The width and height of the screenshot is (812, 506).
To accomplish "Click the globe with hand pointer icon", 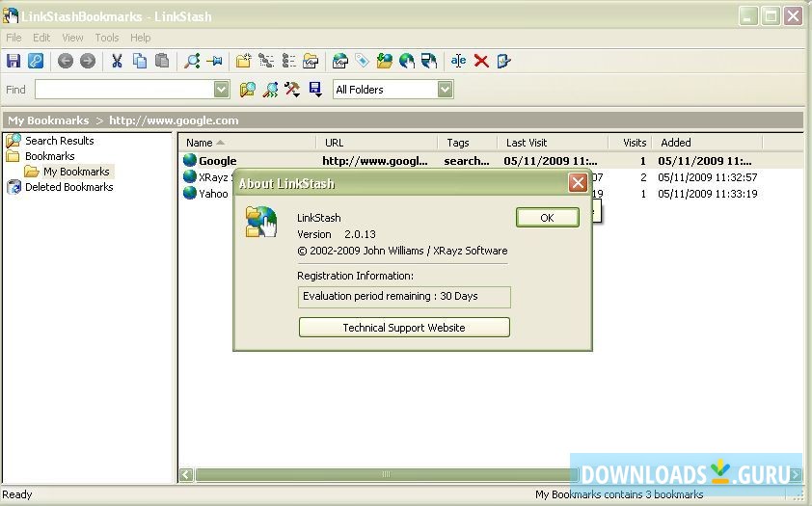I will click(407, 61).
